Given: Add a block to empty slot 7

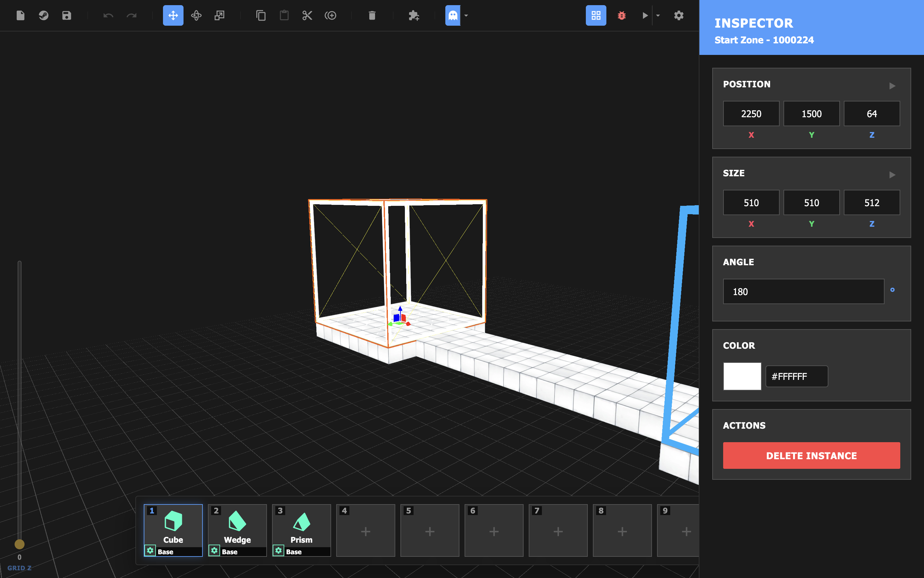Looking at the screenshot, I should pos(558,530).
